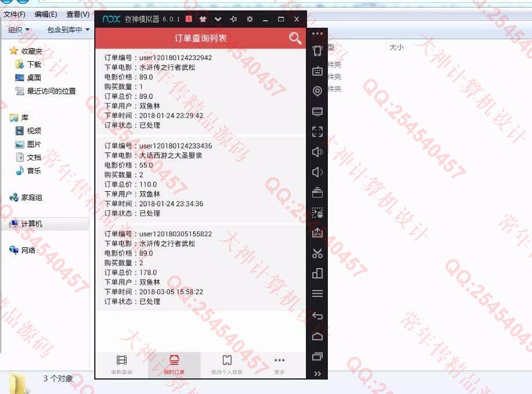Toggle fullscreen icon in Nox sidebar
This screenshot has height=394, width=532.
click(317, 132)
